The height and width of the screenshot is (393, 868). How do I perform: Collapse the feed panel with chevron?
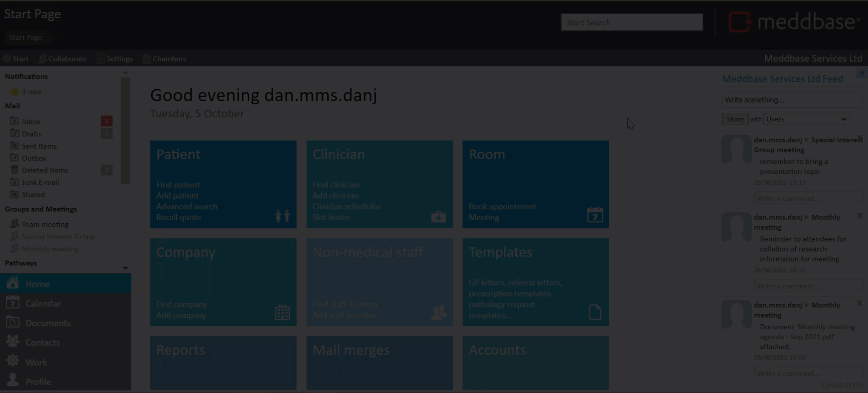click(x=862, y=73)
